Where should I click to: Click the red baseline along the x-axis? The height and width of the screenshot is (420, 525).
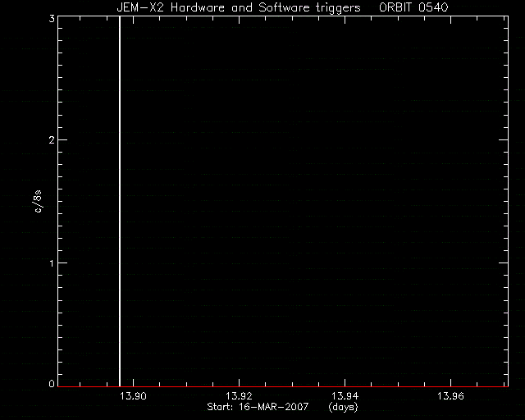click(x=283, y=386)
